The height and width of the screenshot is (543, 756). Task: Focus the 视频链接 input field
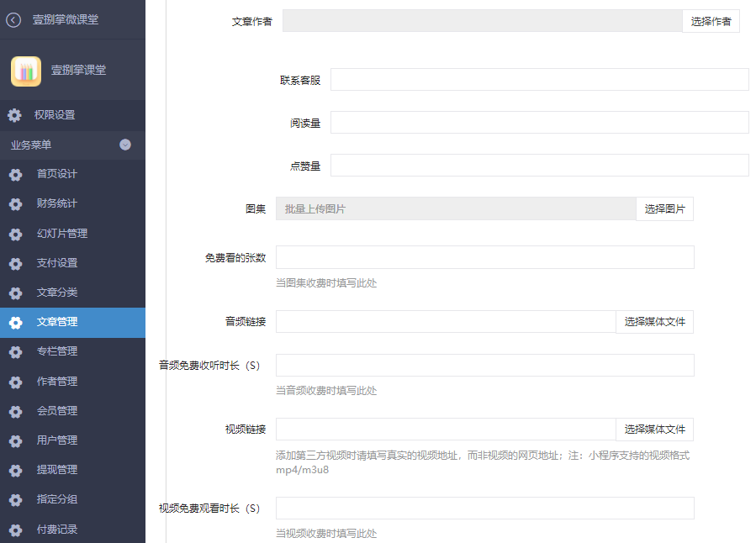[446, 430]
